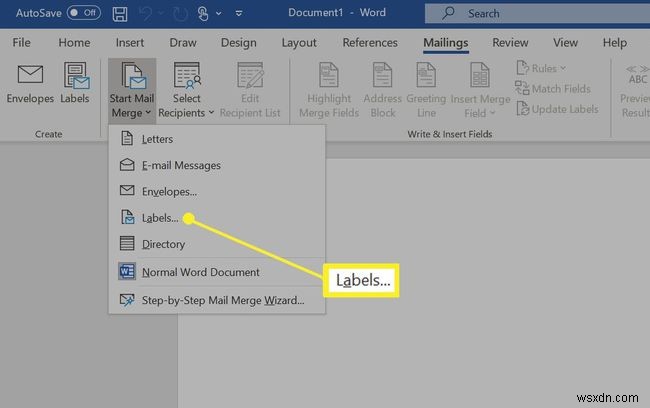
Task: Open the Touch/Mouse mode dropdown arrow
Action: (x=218, y=14)
